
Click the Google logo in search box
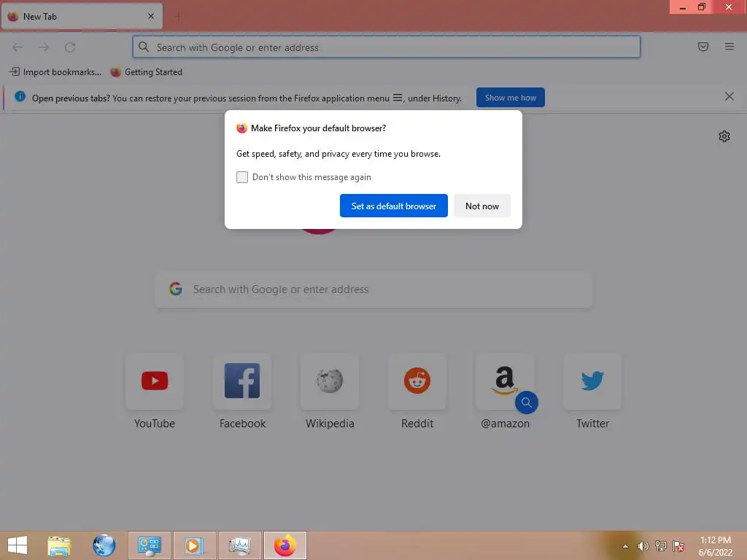point(176,289)
